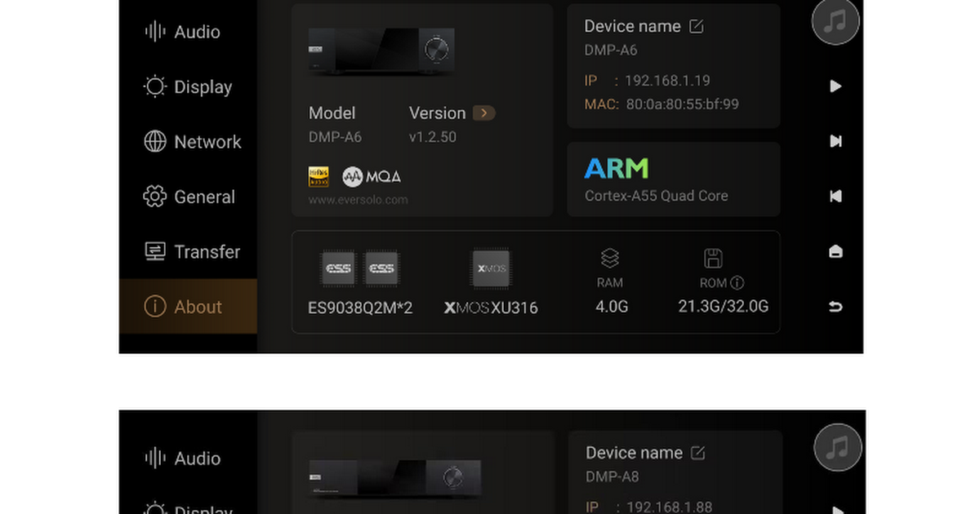Click the version number v1.2.50
Viewport: 980px width, 514px height.
433,137
